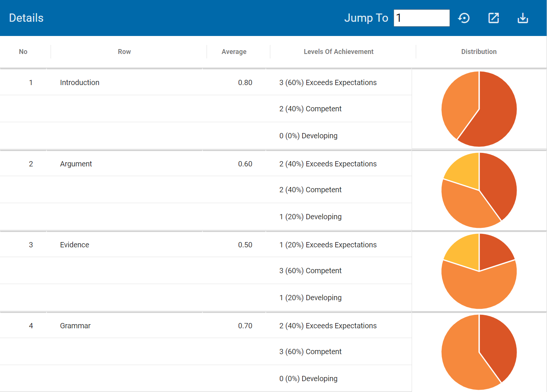Open details in new window icon
The height and width of the screenshot is (392, 547).
tap(493, 18)
